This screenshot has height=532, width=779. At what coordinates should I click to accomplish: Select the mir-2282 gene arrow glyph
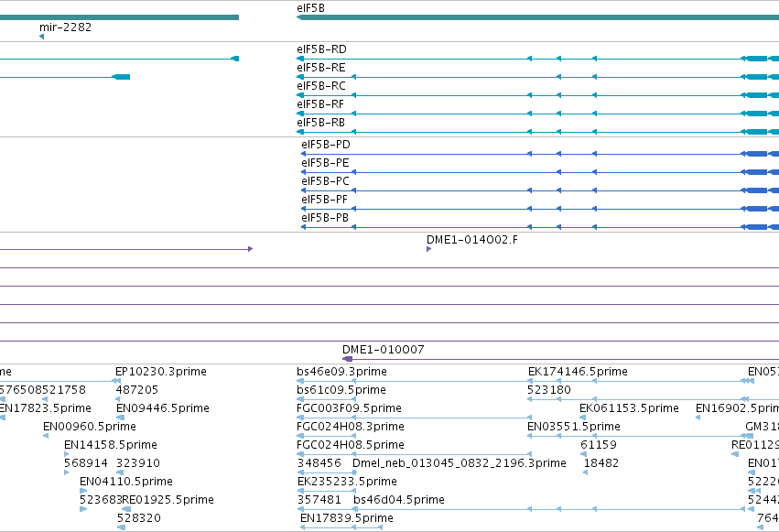pyautogui.click(x=42, y=37)
